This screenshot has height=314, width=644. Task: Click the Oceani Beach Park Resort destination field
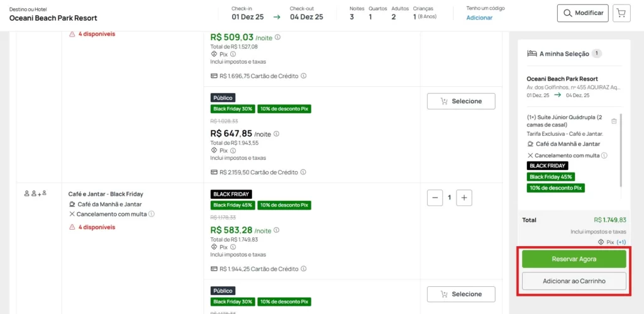(53, 18)
